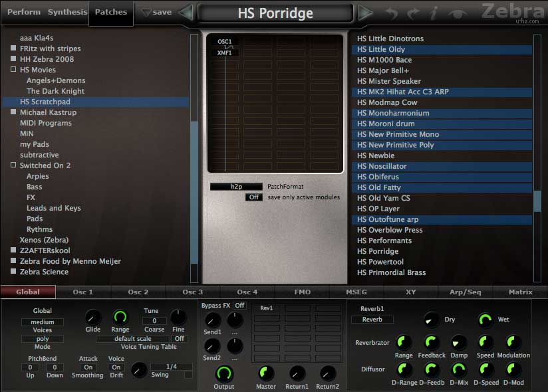This screenshot has height=392, width=548.
Task: Click the OSC1 module in grid
Action: pyautogui.click(x=224, y=42)
